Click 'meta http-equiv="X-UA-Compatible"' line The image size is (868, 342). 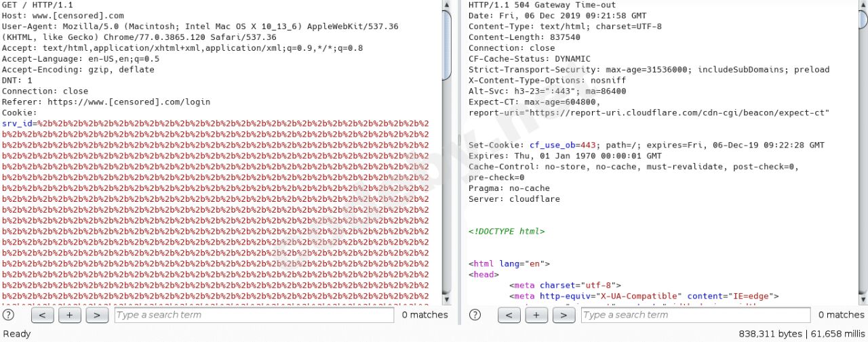pos(644,297)
